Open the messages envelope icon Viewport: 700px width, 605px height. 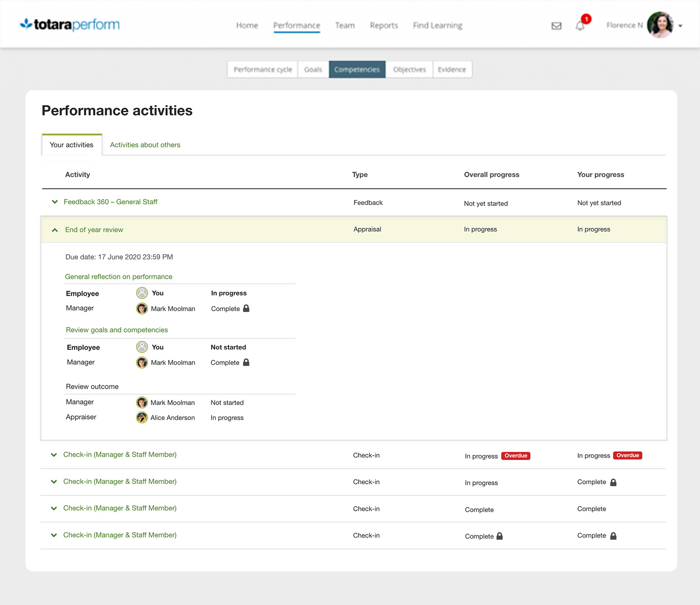(x=556, y=26)
